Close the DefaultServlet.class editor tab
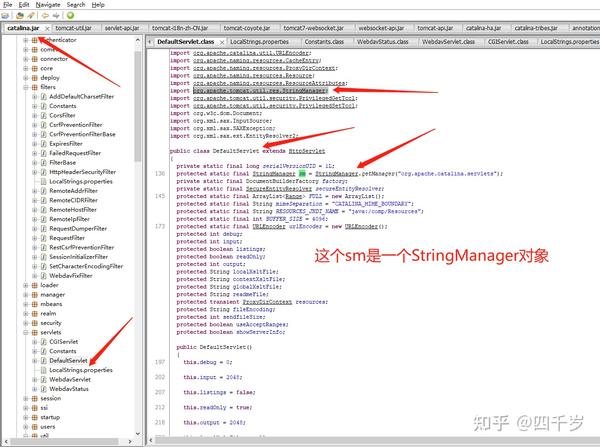This screenshot has width=600, height=447. click(x=222, y=42)
